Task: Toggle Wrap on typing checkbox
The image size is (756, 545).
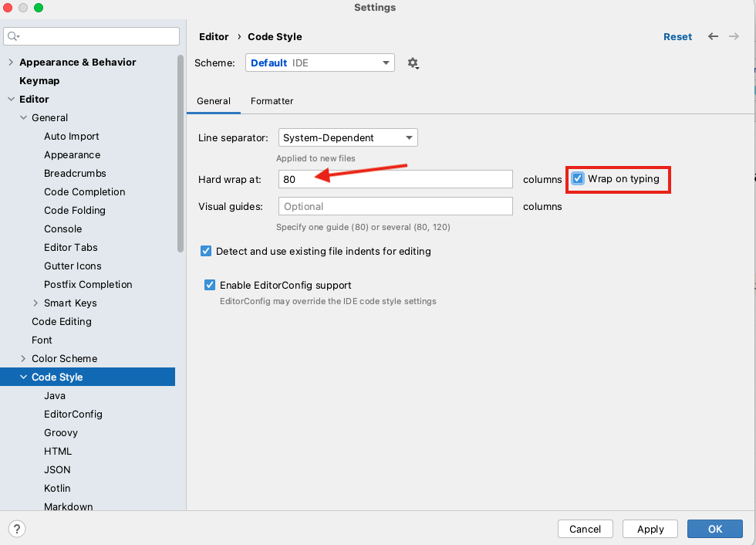Action: [x=578, y=179]
